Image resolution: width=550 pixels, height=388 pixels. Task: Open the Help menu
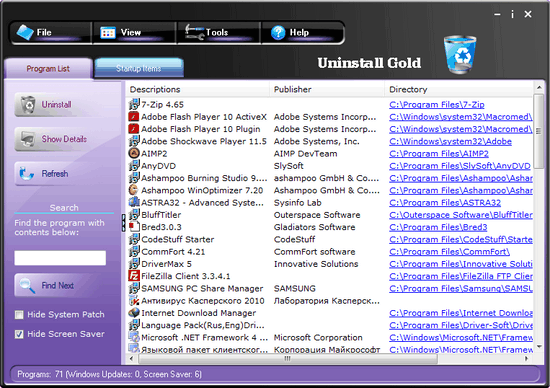click(302, 33)
